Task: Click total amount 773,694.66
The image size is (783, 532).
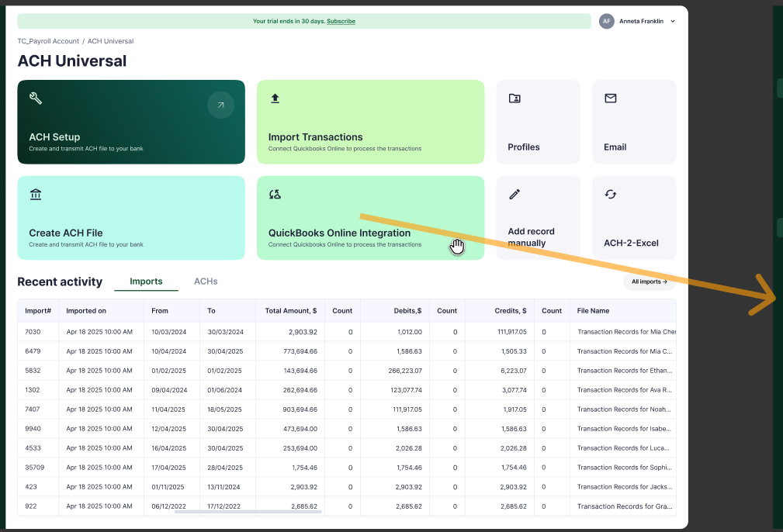Action: click(300, 351)
